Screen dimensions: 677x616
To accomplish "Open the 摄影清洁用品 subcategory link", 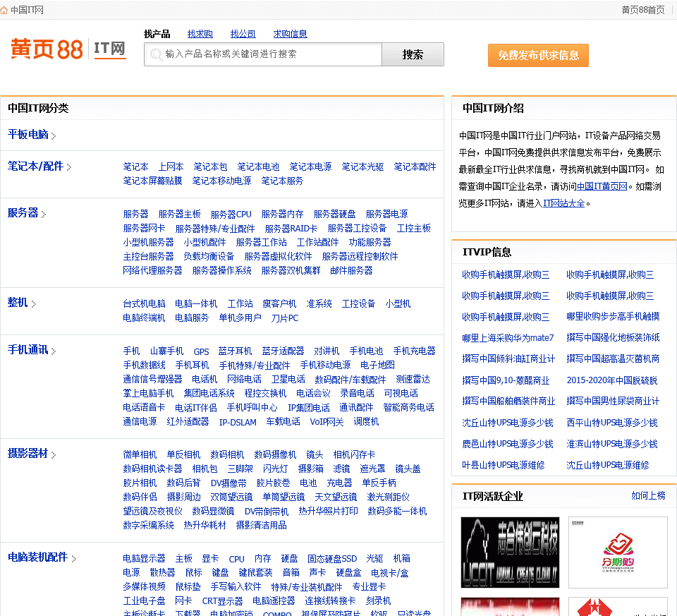I will (x=261, y=526).
